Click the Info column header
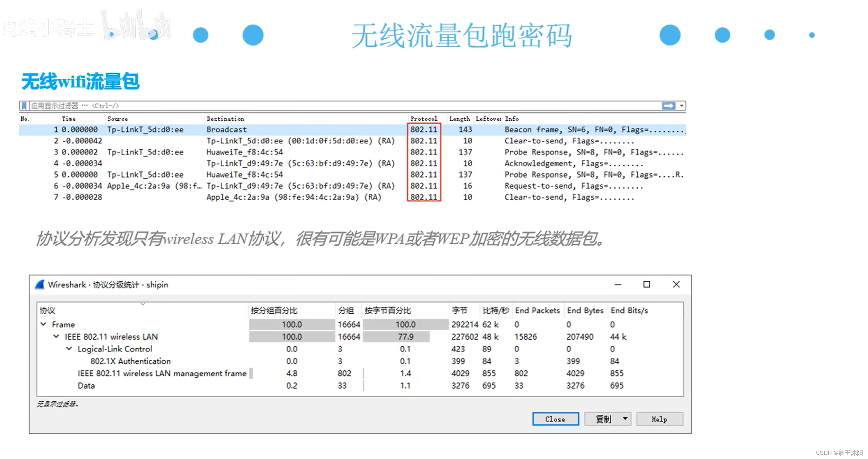The image size is (868, 459). tap(595, 119)
